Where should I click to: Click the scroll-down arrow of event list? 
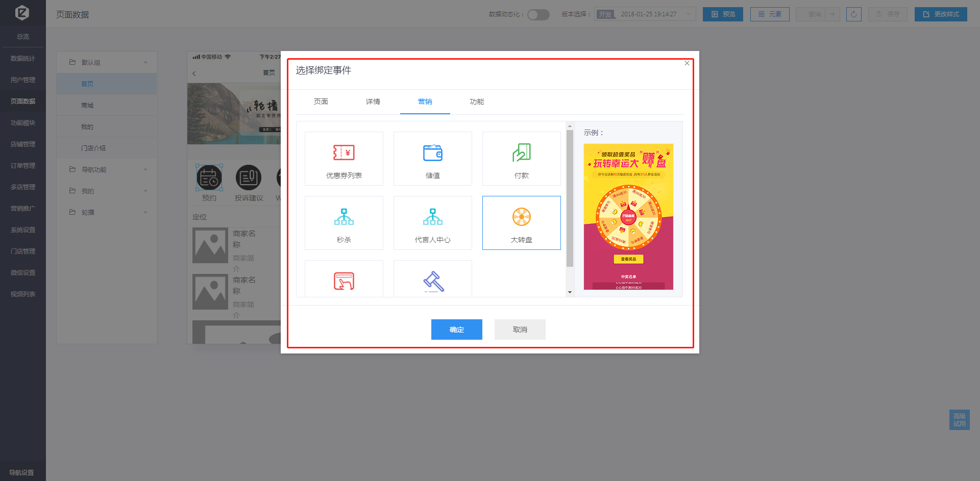click(570, 292)
